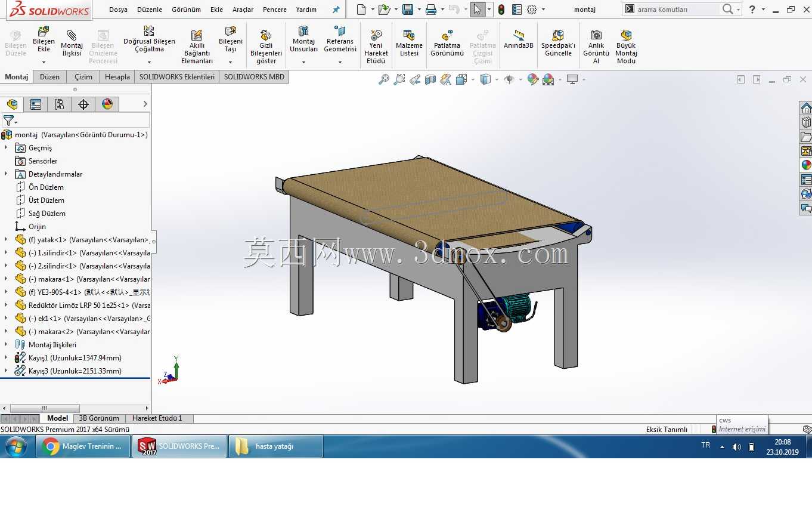
Task: Pin the menu bar with the pushpin icon
Action: coord(336,10)
